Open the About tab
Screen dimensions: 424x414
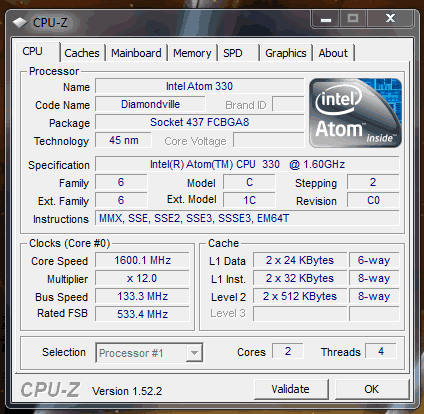point(333,53)
